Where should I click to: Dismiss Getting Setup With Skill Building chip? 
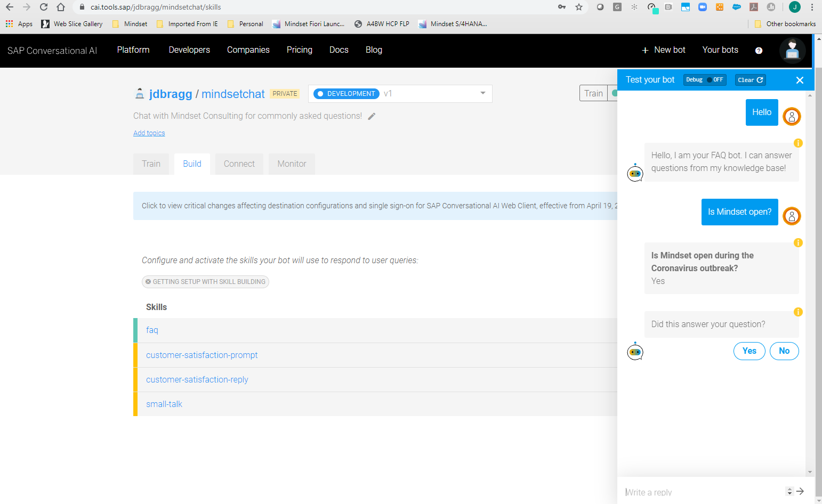tap(148, 282)
